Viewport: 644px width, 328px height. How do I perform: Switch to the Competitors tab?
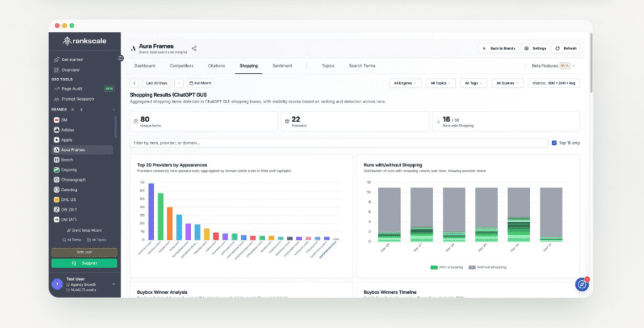pyautogui.click(x=181, y=65)
